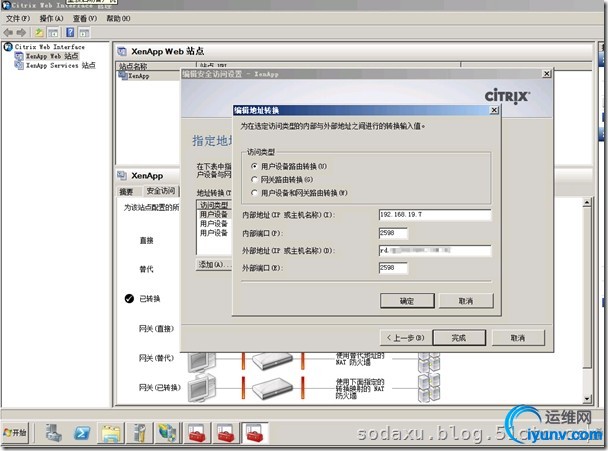Click the XenApp site row icon in list

tap(123, 75)
